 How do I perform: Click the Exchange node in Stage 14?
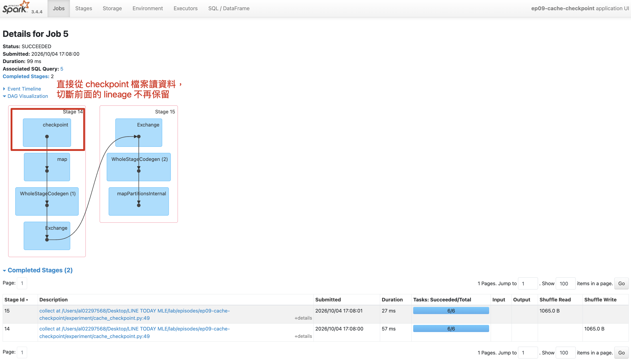click(x=47, y=236)
